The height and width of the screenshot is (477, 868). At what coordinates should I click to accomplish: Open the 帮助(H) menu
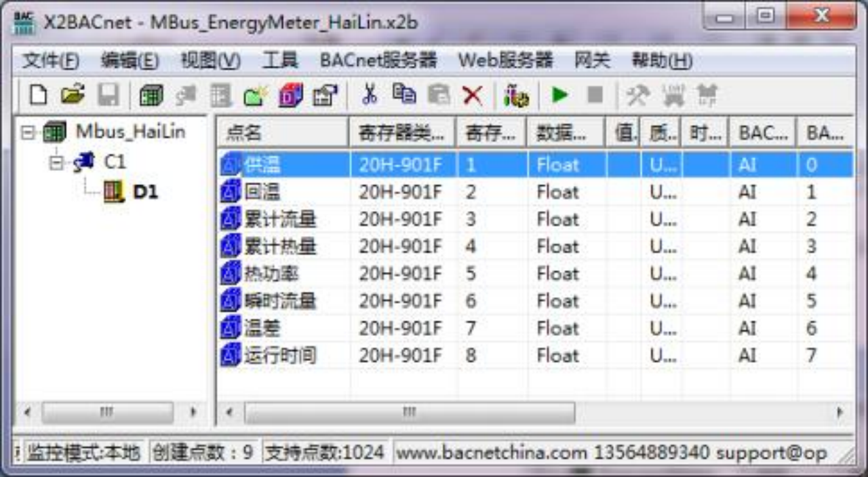(662, 61)
